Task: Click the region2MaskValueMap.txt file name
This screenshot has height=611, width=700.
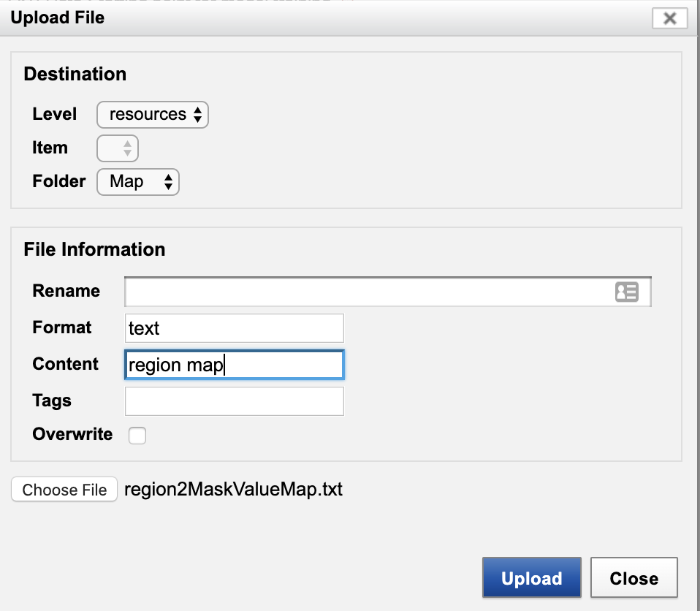Action: click(233, 489)
